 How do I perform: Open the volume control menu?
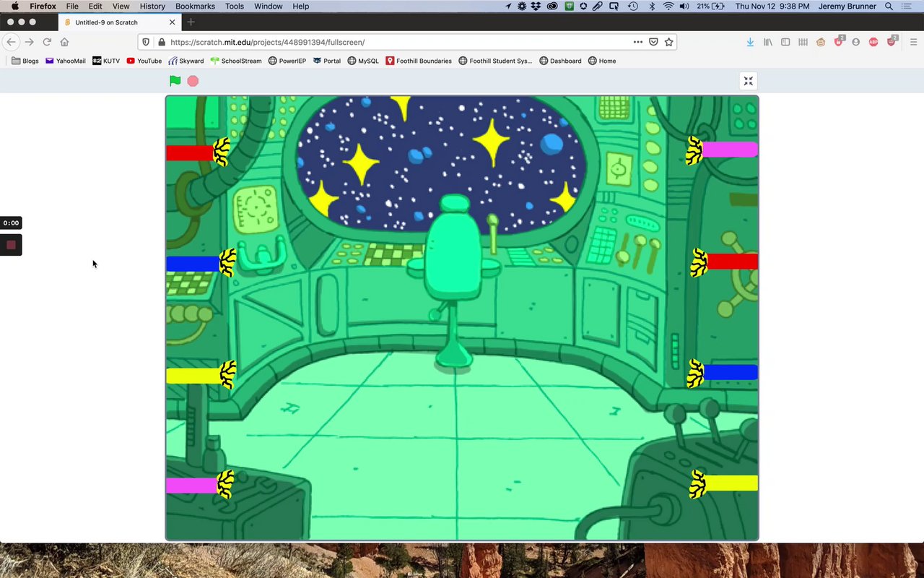tap(684, 6)
